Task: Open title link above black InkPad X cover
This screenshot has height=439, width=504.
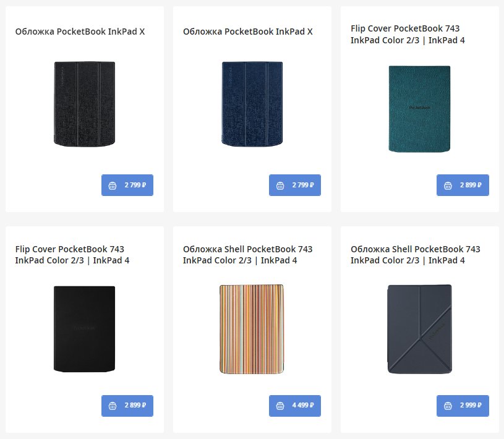Action: (x=80, y=31)
